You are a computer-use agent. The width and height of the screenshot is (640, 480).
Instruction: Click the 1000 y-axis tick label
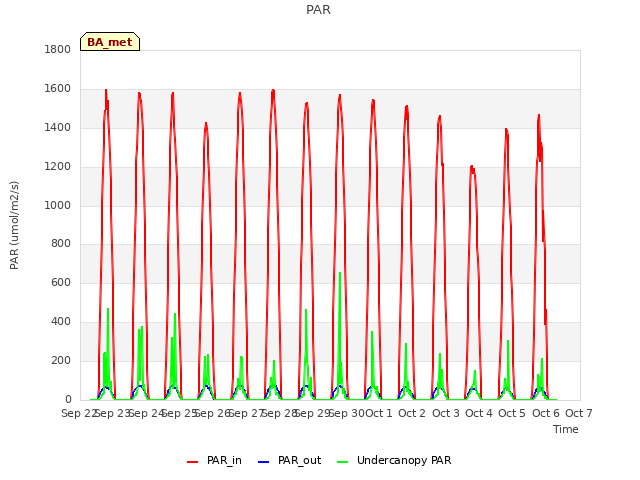click(x=58, y=205)
